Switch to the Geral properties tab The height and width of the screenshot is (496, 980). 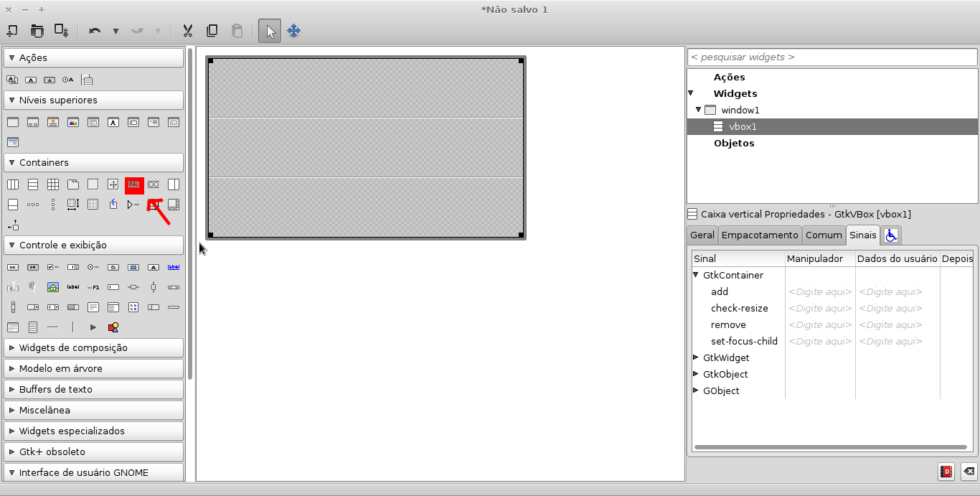coord(702,235)
